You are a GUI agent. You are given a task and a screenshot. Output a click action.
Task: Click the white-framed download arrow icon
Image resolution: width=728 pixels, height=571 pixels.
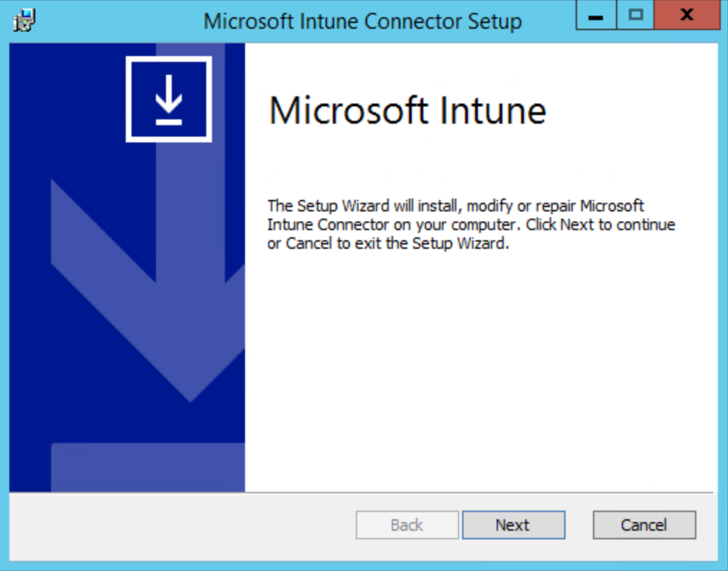[168, 99]
